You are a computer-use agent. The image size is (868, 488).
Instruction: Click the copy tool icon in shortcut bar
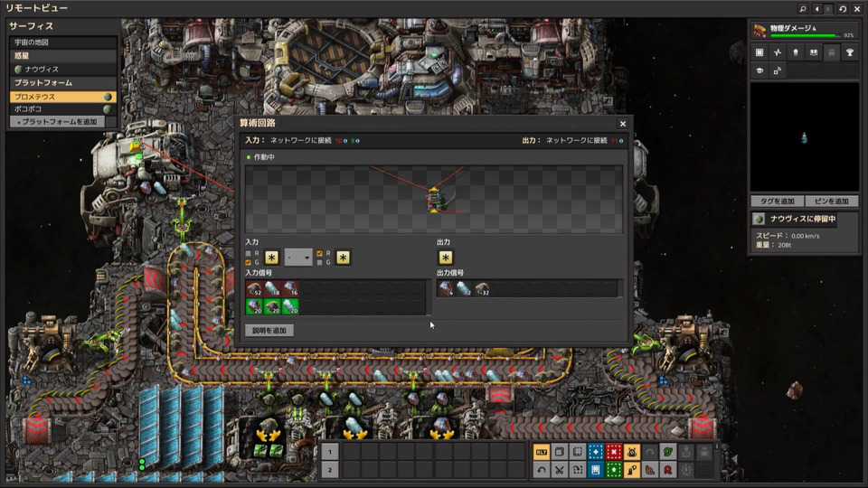pyautogui.click(x=559, y=452)
